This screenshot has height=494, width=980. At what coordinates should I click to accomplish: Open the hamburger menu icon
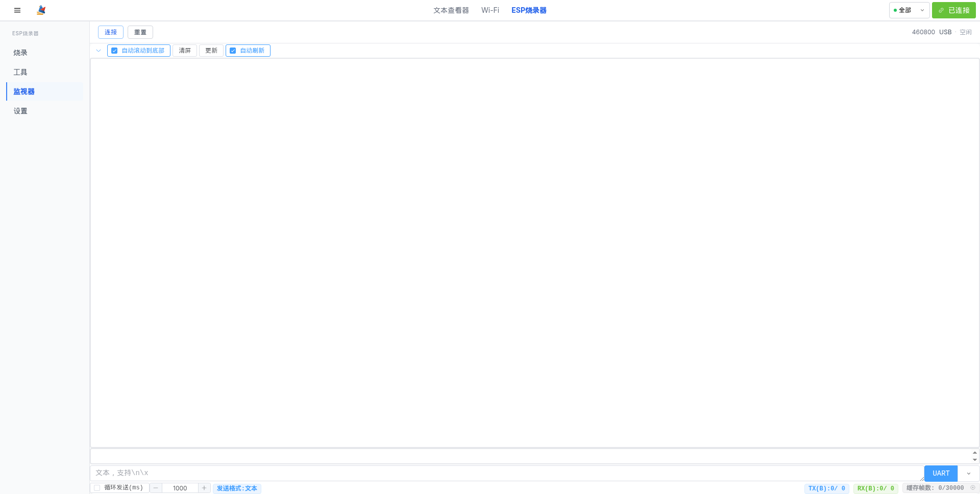(x=17, y=10)
